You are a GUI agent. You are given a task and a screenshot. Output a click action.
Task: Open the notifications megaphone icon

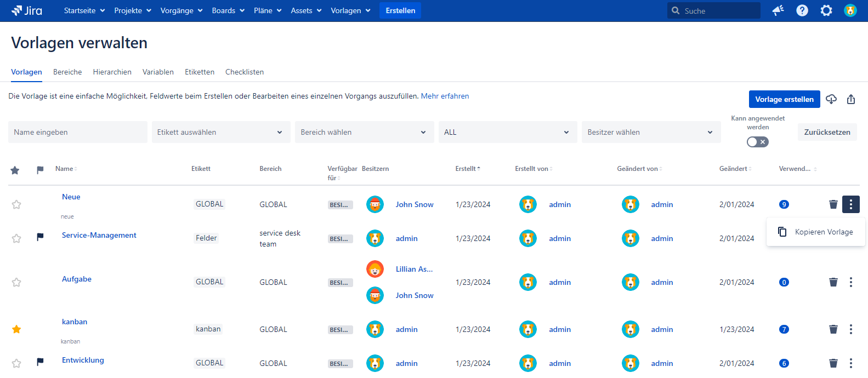tap(778, 10)
